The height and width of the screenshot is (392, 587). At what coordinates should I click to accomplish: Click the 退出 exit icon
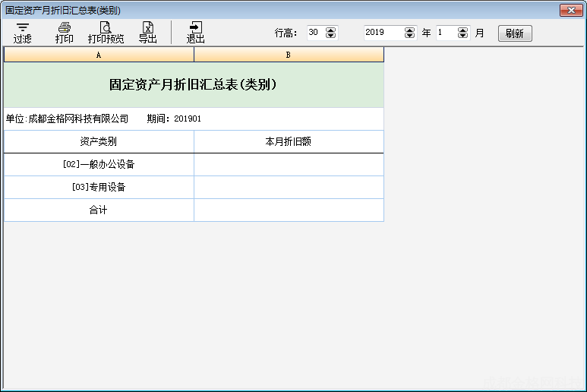pyautogui.click(x=196, y=33)
